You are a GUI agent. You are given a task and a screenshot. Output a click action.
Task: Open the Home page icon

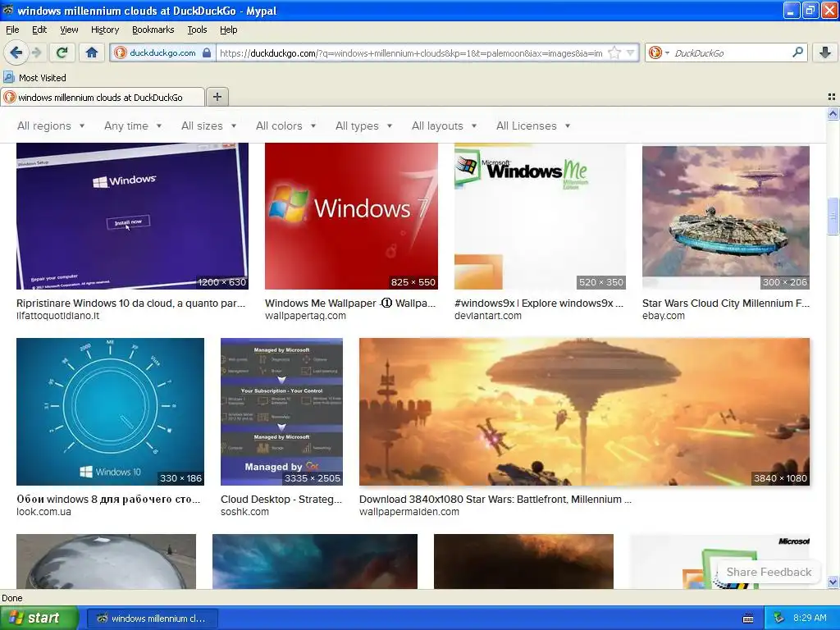tap(92, 52)
